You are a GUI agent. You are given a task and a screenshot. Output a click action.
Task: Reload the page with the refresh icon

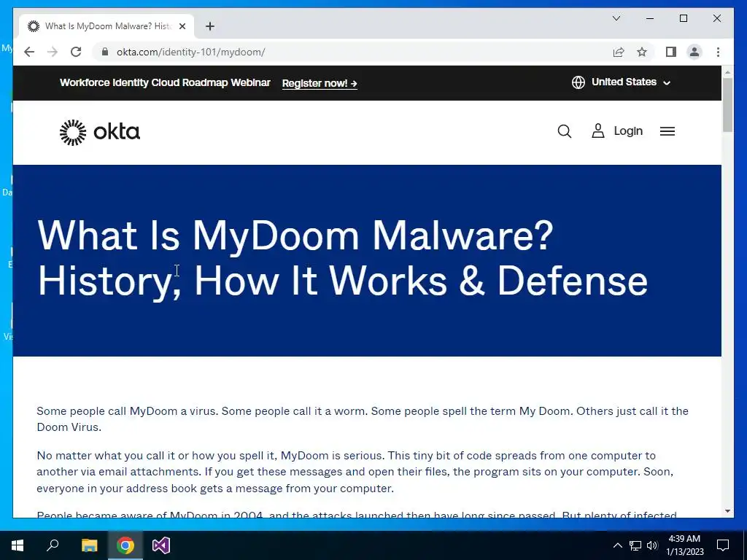[76, 52]
